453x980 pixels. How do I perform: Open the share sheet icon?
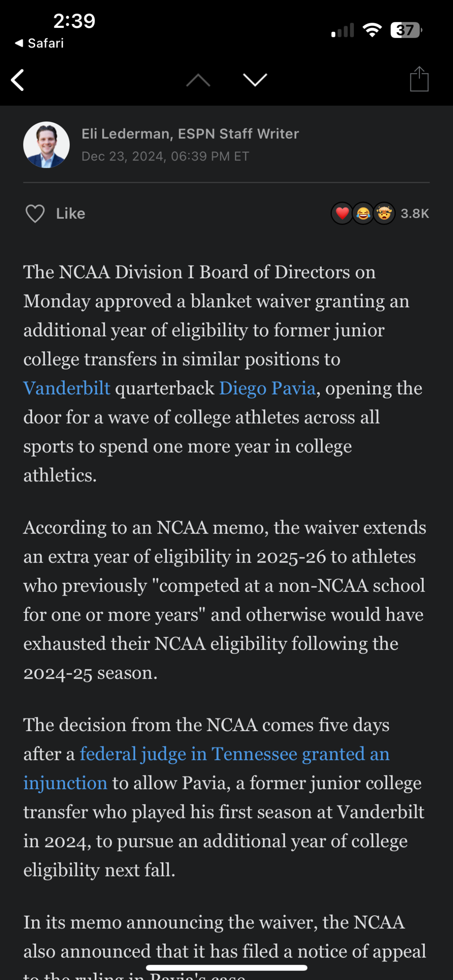pos(419,79)
